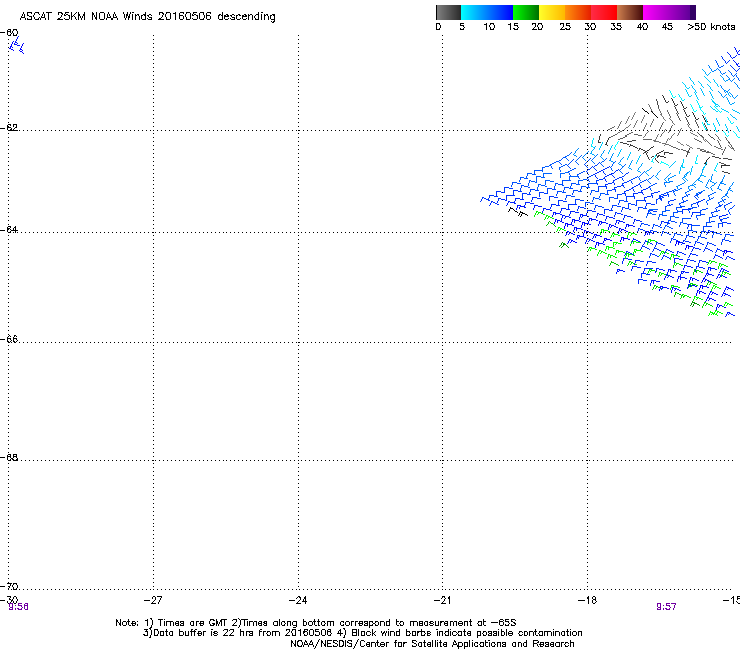740x650 pixels.
Task: Click the NOAA/NESDIS credit line
Action: coord(432,644)
